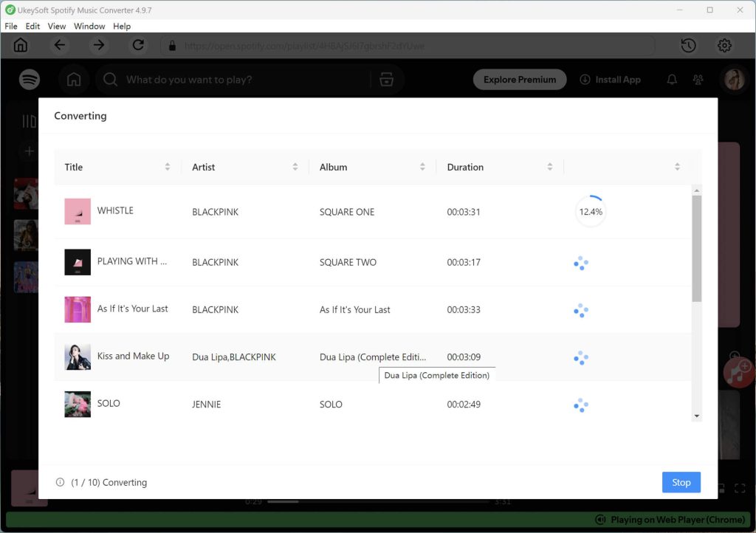Click the Spotify home icon

tap(74, 79)
